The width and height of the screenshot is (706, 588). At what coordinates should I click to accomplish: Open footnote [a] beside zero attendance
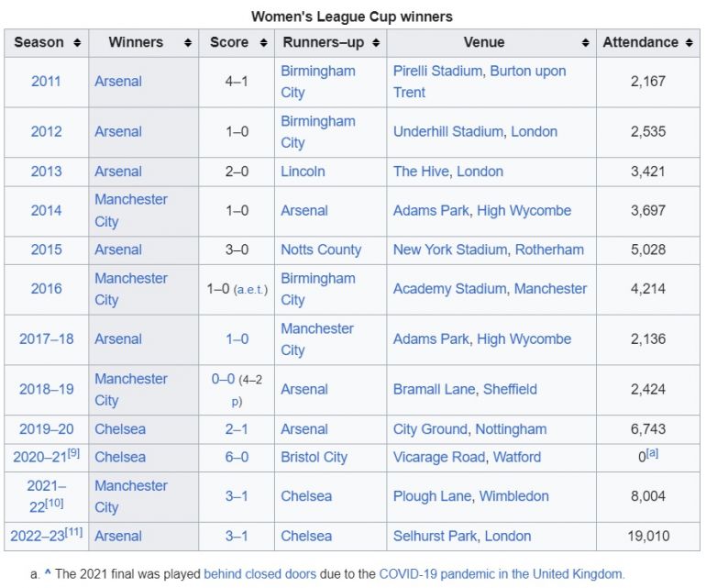pos(654,453)
